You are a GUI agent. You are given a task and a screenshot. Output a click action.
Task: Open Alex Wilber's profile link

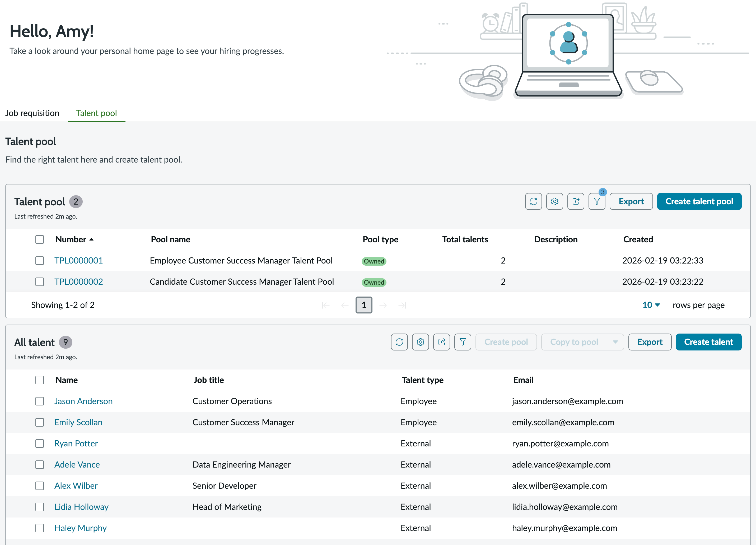click(x=76, y=486)
